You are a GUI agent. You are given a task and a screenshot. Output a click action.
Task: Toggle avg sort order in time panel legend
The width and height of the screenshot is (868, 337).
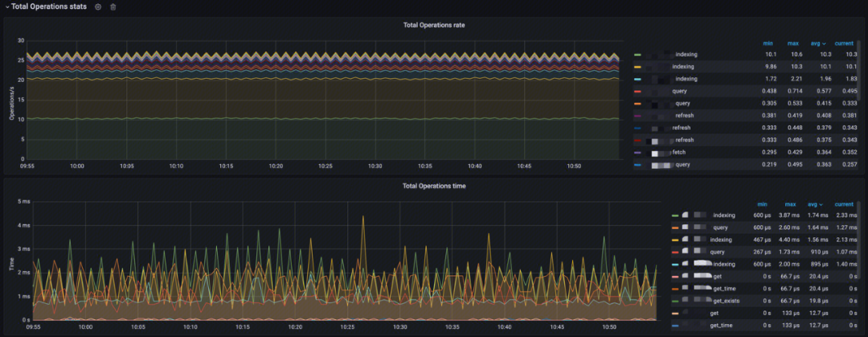(x=817, y=204)
